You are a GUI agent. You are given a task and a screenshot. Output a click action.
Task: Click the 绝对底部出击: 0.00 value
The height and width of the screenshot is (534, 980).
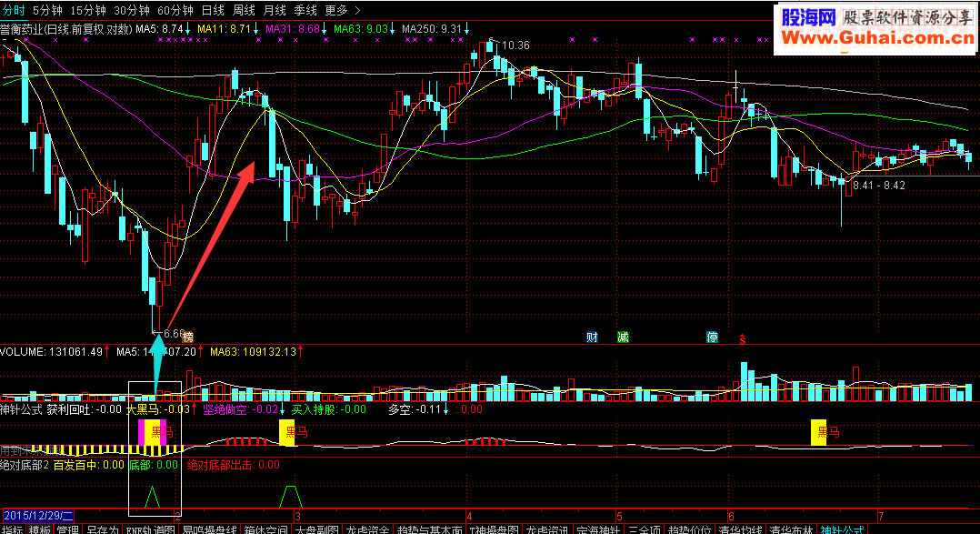click(x=234, y=465)
